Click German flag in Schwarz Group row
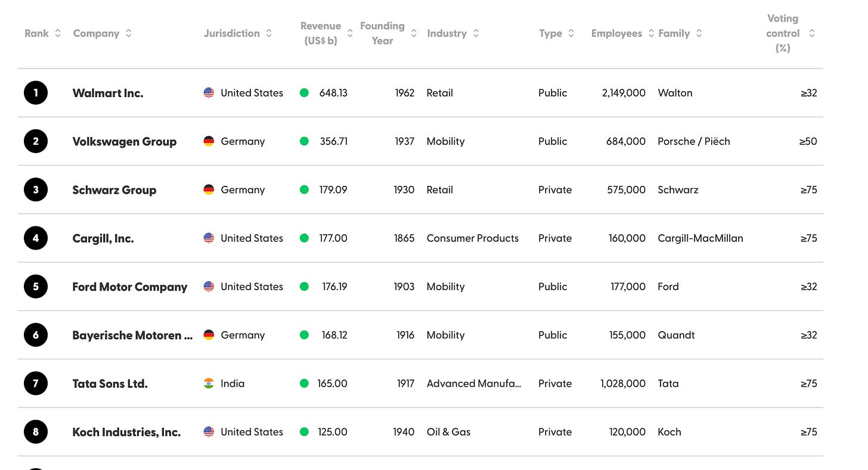The width and height of the screenshot is (868, 470). coord(209,190)
